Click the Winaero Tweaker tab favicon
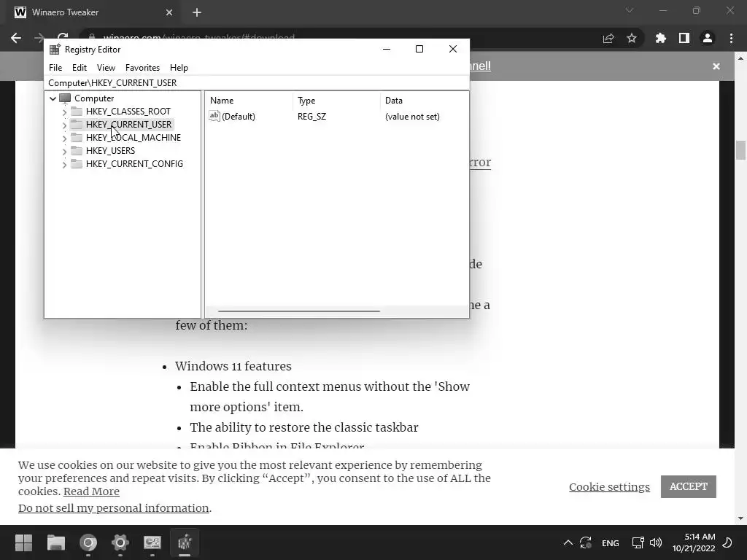 tap(20, 12)
